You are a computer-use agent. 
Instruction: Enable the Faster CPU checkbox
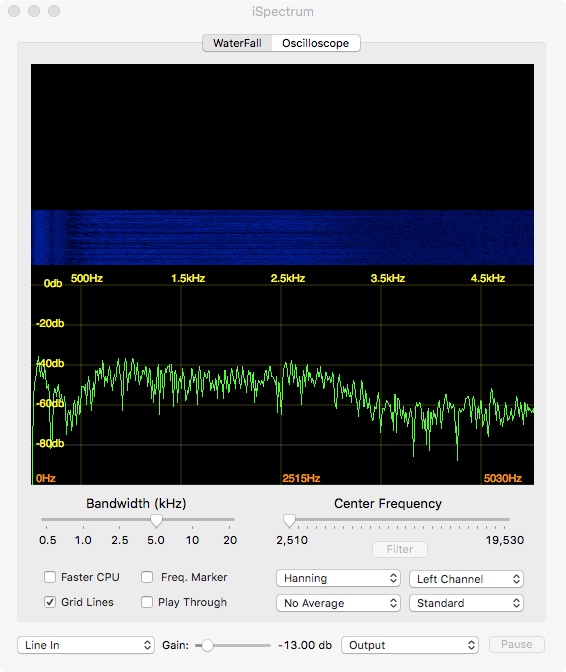50,577
